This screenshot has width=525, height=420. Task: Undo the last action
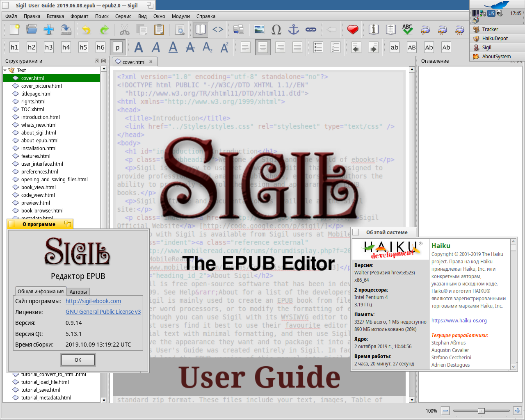(86, 30)
